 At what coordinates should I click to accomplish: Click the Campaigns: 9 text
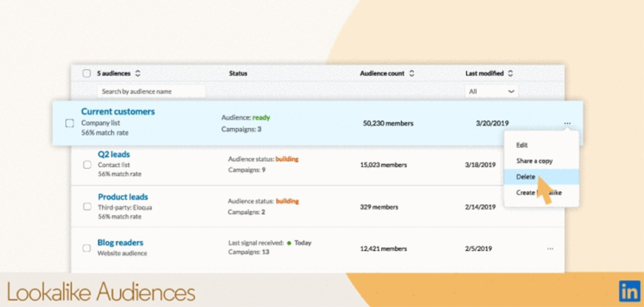[x=247, y=170]
